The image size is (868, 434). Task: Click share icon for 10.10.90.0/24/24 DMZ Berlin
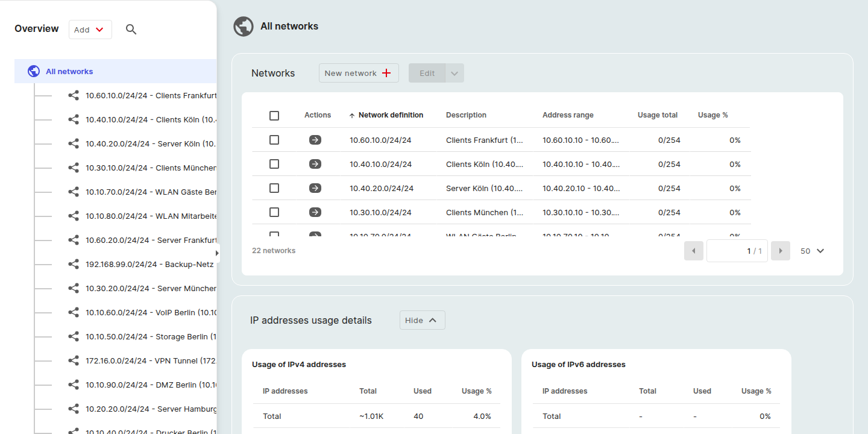[74, 385]
